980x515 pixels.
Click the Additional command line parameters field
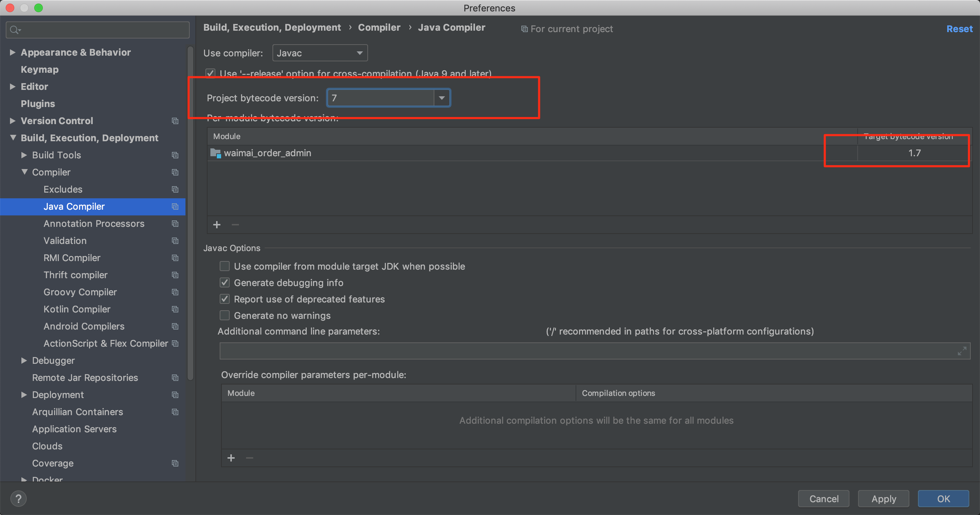586,351
